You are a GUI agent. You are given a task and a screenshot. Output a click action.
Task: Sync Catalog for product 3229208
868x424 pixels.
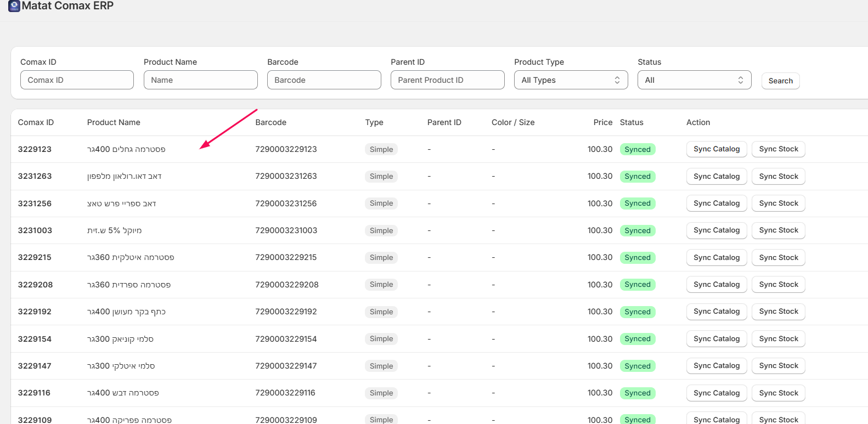[x=716, y=285]
